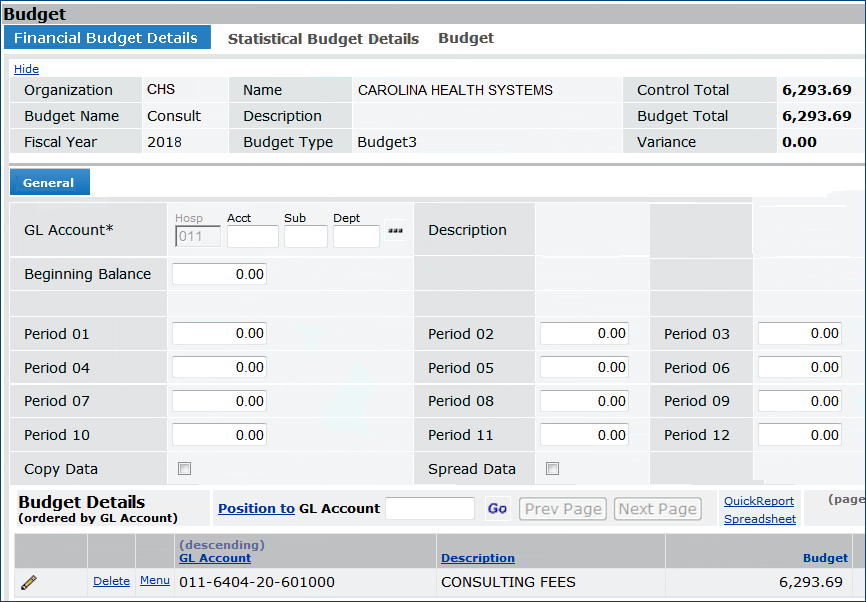Open the Budget tab

[466, 38]
